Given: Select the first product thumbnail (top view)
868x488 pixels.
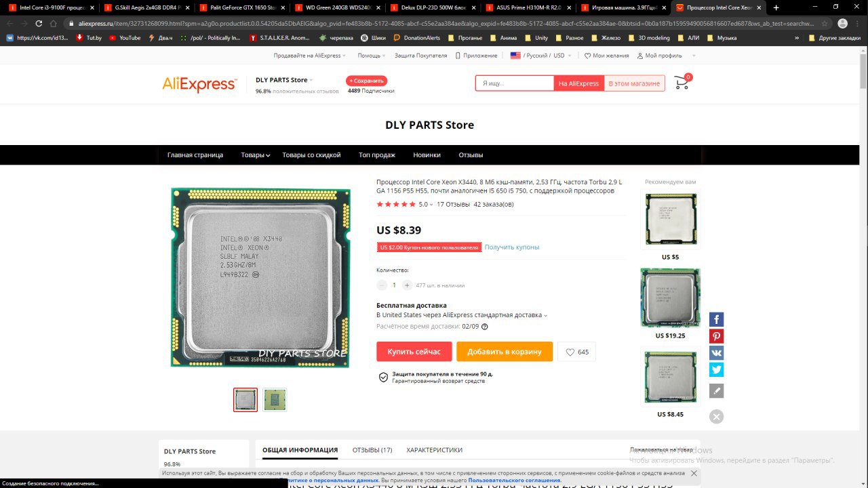Looking at the screenshot, I should point(245,400).
